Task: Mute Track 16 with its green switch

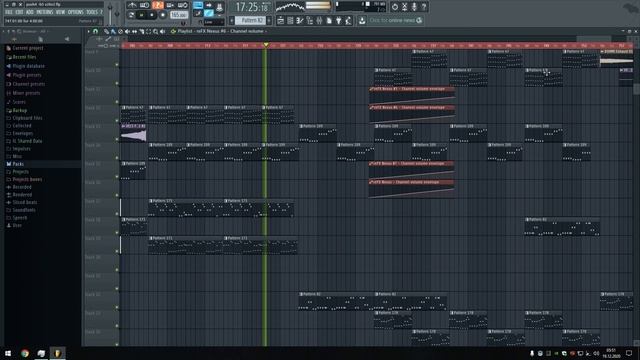Action: point(117,196)
